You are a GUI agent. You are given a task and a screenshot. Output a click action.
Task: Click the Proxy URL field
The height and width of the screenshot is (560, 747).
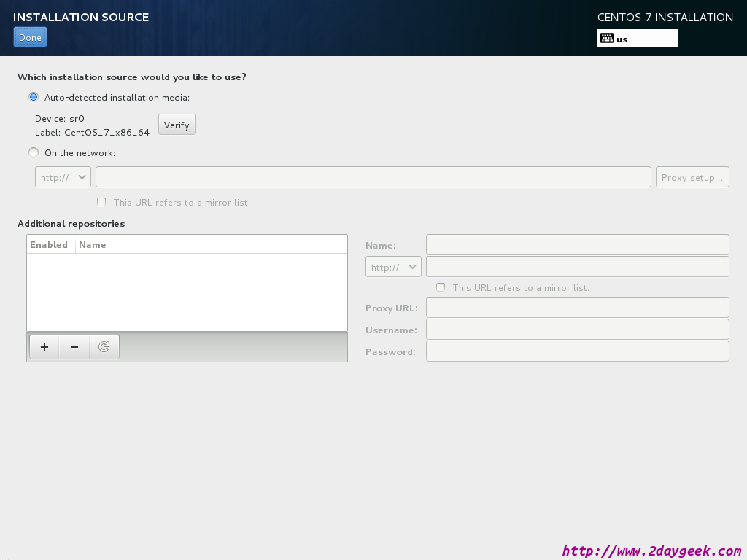coord(578,308)
